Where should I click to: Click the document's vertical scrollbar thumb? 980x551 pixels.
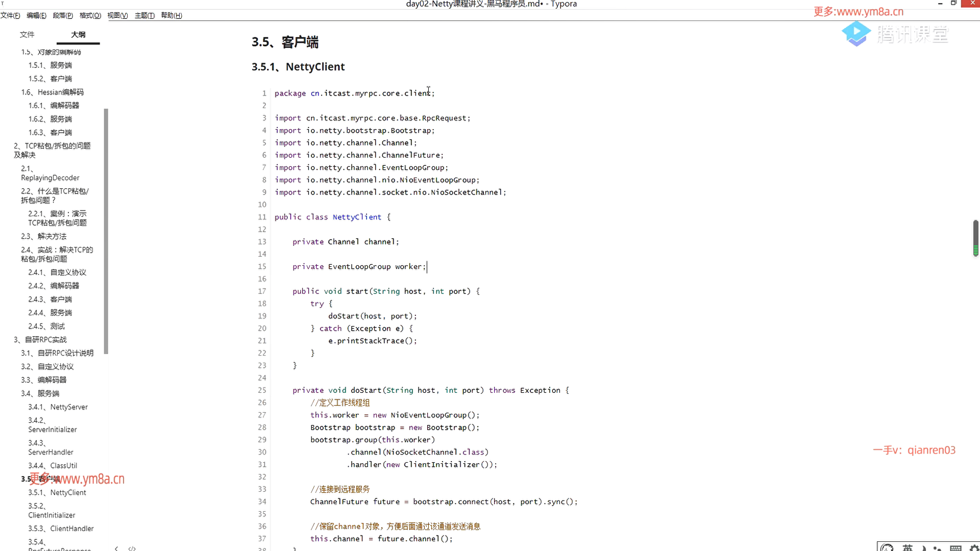click(975, 237)
